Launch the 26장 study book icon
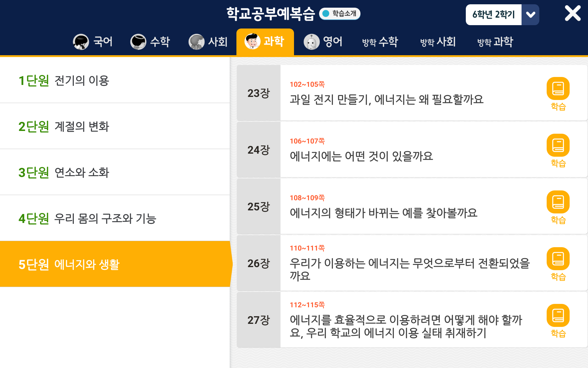This screenshot has width=588, height=368. pos(558,259)
